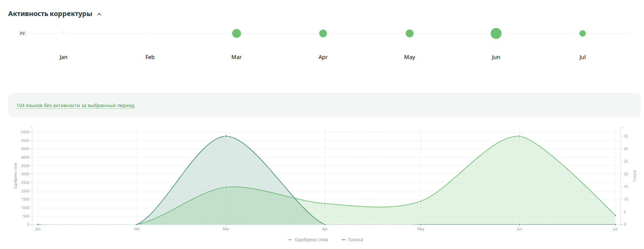Click Одобрено слов data point at Apr
This screenshot has height=249, width=644.
point(325,204)
